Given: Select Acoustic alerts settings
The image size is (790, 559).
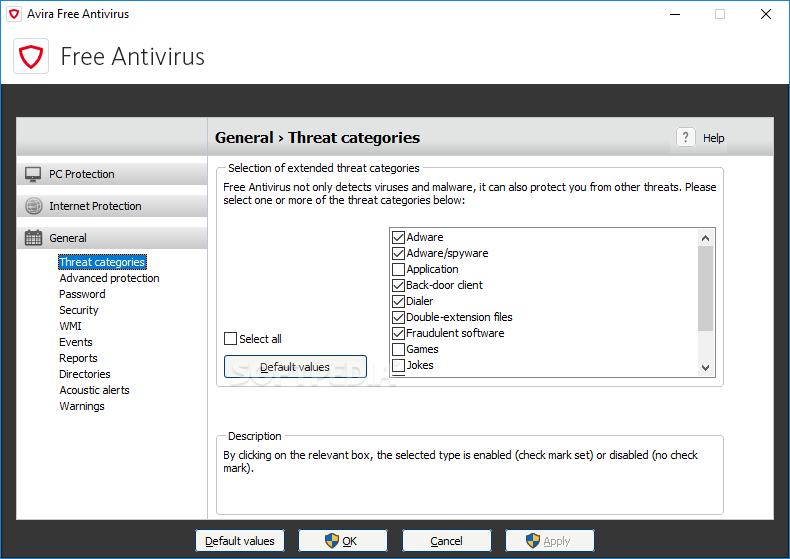Looking at the screenshot, I should 94,390.
